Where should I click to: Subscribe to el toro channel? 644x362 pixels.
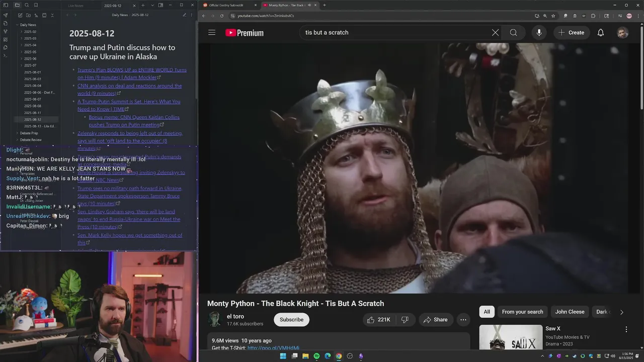[x=291, y=320]
